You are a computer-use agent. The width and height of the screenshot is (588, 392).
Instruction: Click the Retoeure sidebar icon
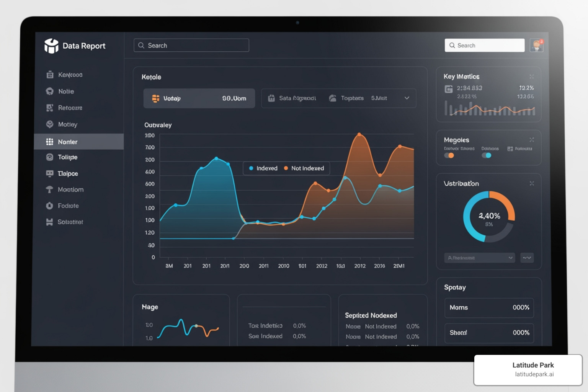tap(50, 108)
